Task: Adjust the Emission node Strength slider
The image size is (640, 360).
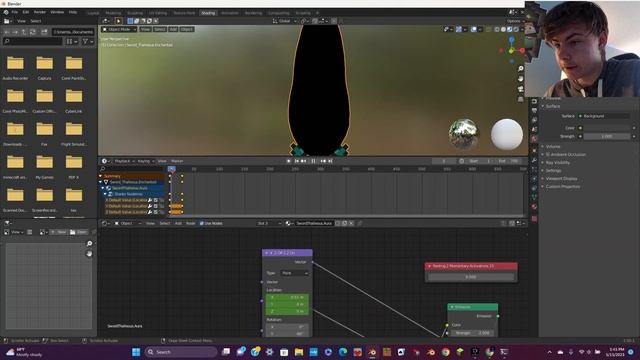Action: [472, 333]
